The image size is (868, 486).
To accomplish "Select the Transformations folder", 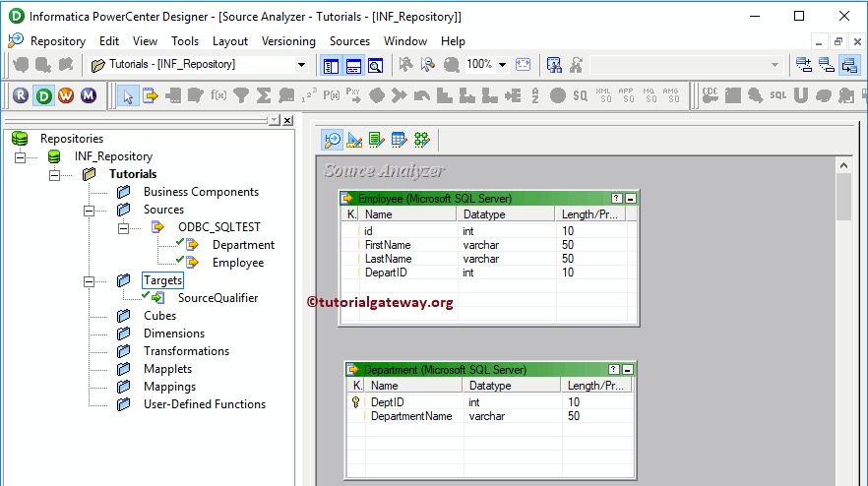I will (x=186, y=351).
